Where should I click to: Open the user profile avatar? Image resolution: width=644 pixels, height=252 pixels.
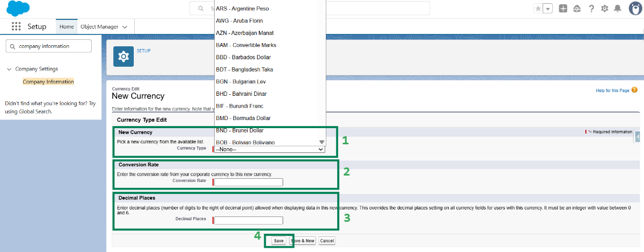coord(636,8)
